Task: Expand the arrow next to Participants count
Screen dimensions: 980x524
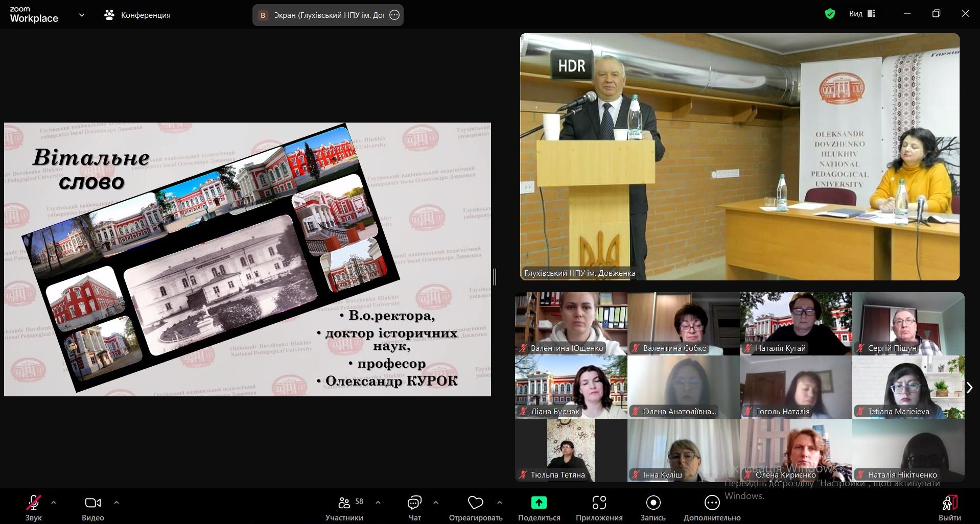Action: 378,503
